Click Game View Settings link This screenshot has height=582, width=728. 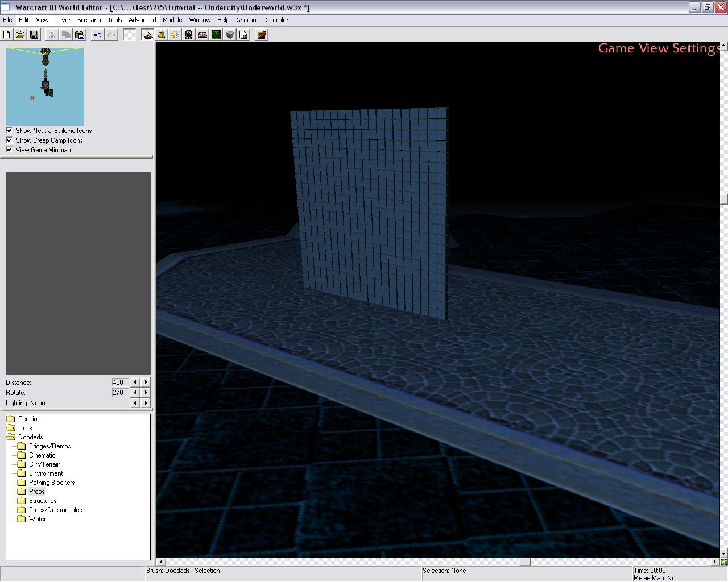click(659, 48)
